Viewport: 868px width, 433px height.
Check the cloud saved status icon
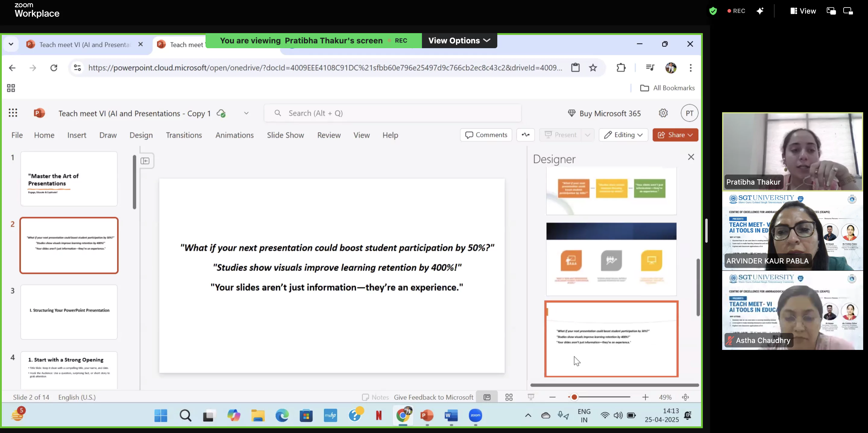click(221, 114)
